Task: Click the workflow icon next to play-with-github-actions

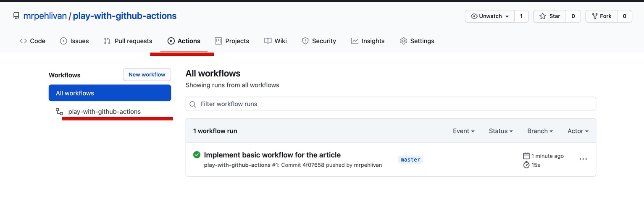Action: 60,112
